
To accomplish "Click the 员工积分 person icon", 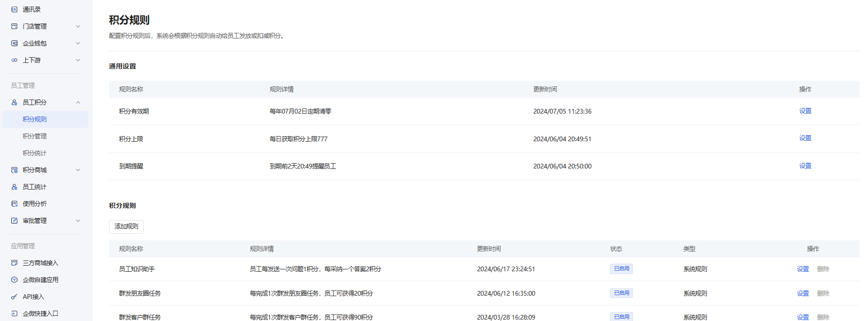I will [15, 102].
